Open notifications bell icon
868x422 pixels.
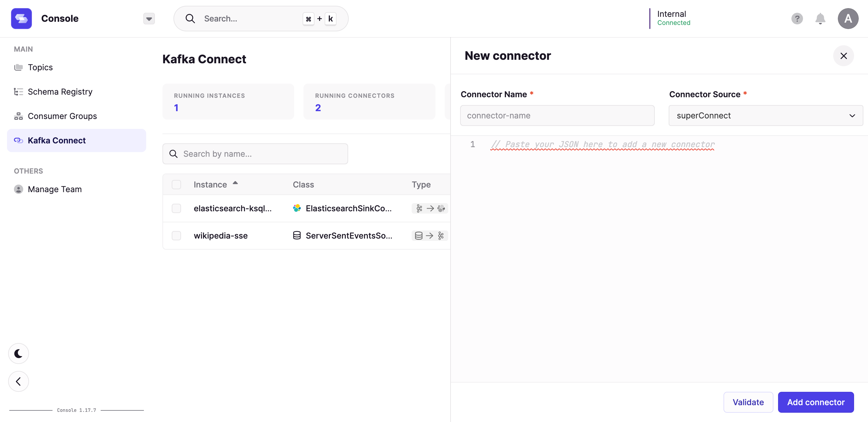pos(820,19)
